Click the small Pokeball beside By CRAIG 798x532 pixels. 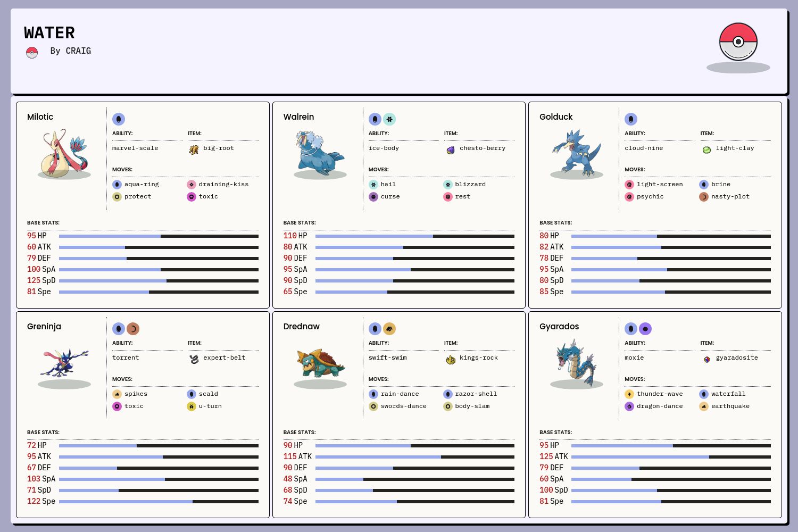32,52
